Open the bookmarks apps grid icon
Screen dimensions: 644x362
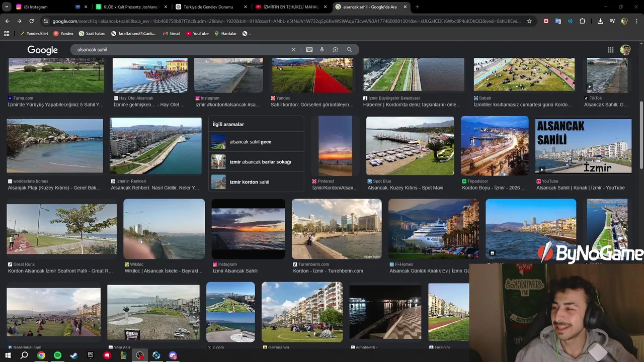pos(7,33)
